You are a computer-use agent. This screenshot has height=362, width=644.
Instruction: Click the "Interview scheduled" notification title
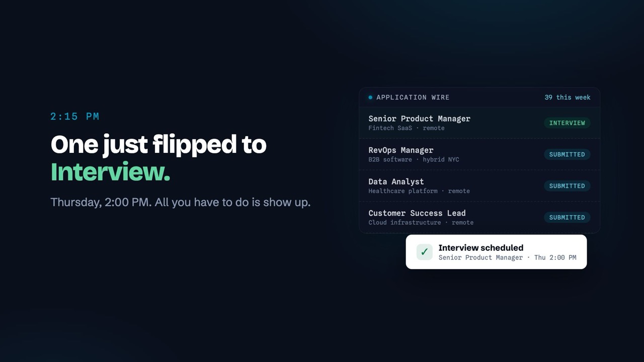481,248
